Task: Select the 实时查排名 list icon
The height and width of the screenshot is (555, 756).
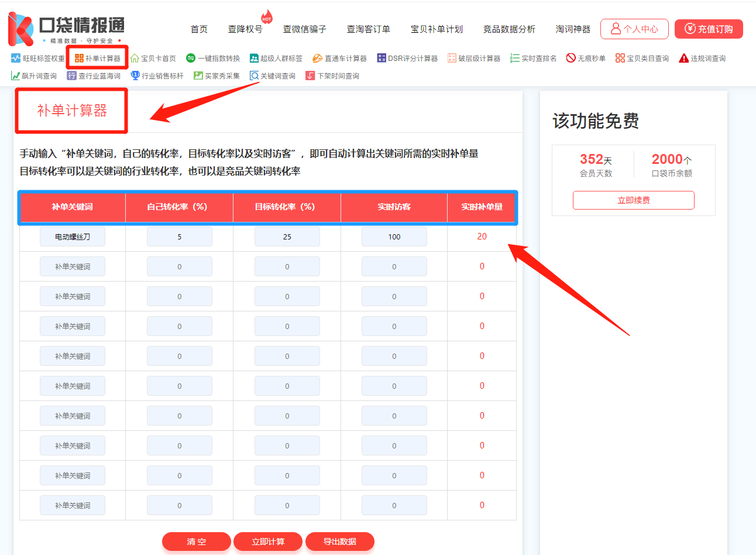Action: pos(515,58)
